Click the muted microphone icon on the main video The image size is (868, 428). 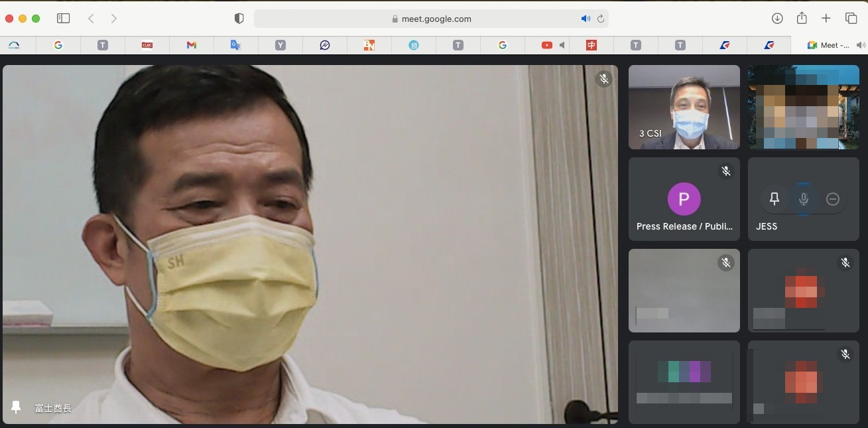[604, 78]
